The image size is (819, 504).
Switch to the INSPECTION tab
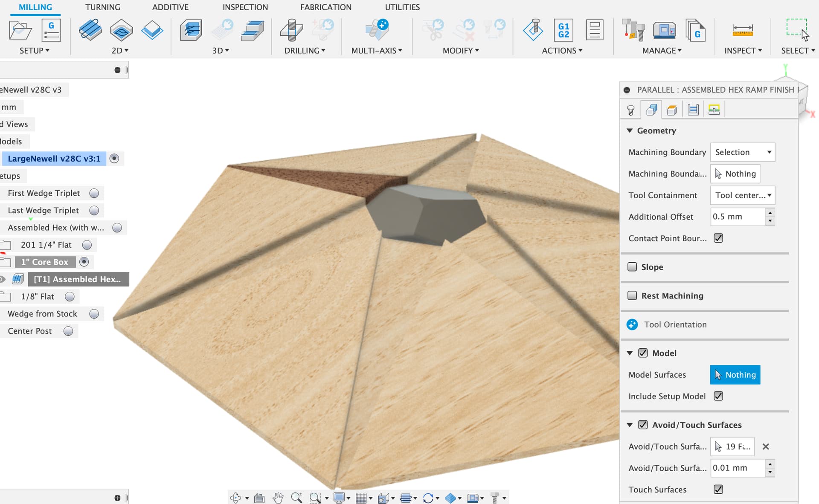click(x=245, y=7)
